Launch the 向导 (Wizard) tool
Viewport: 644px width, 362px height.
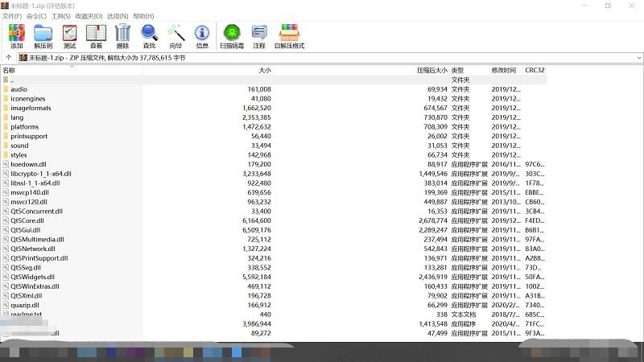175,35
